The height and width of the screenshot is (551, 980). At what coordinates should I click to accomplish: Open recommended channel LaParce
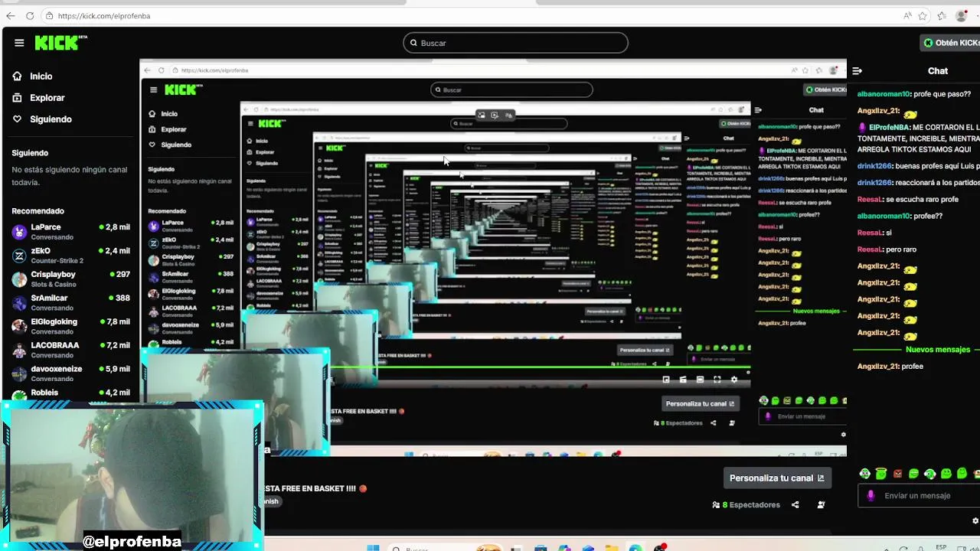point(70,232)
